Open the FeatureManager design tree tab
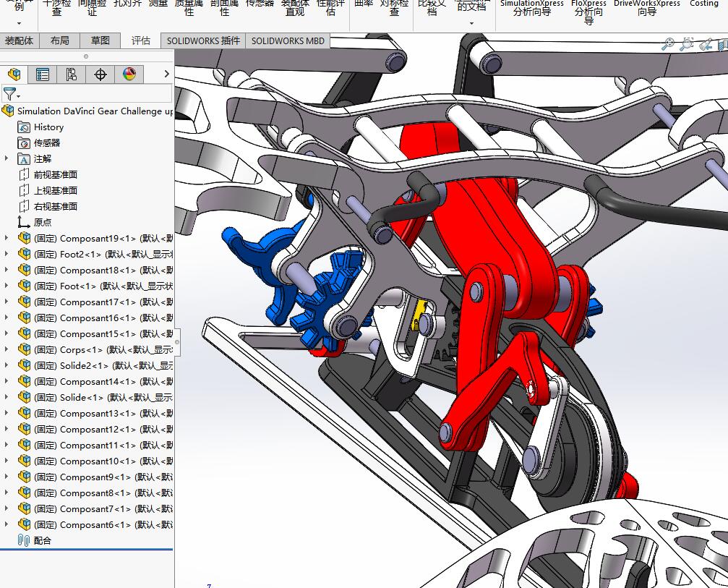Screen dimensions: 728x588 tap(14, 74)
